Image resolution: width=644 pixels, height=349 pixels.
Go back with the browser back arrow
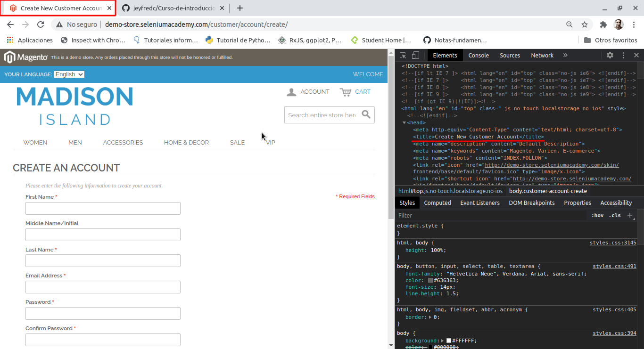click(x=10, y=24)
